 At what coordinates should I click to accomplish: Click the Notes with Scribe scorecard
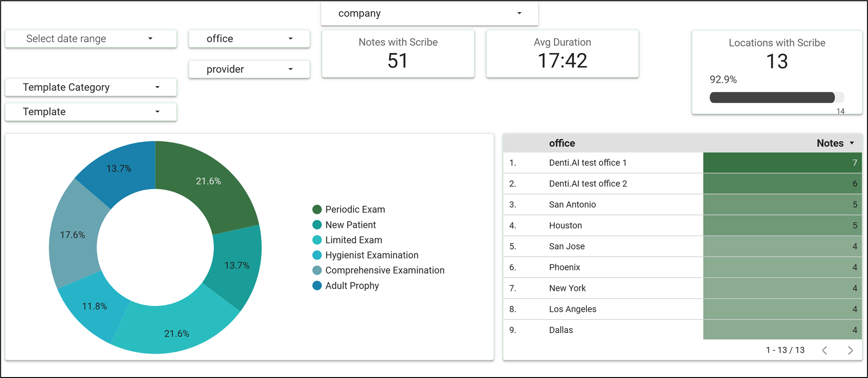[398, 54]
